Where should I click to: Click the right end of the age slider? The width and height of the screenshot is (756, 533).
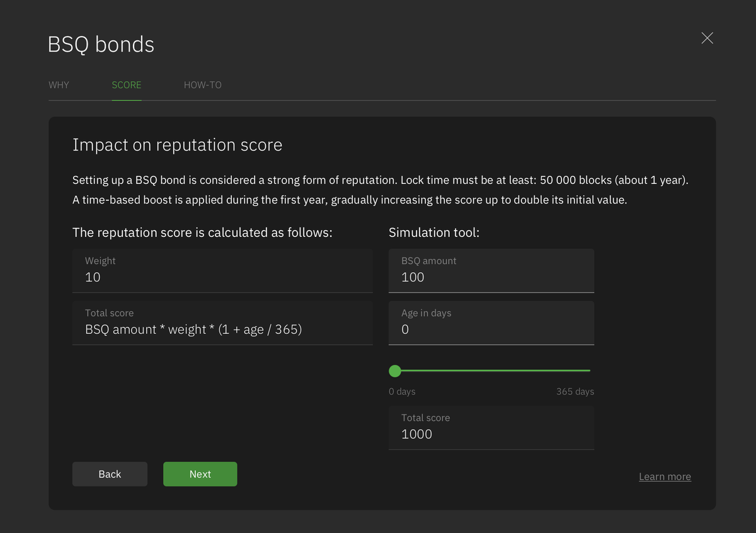tap(589, 371)
